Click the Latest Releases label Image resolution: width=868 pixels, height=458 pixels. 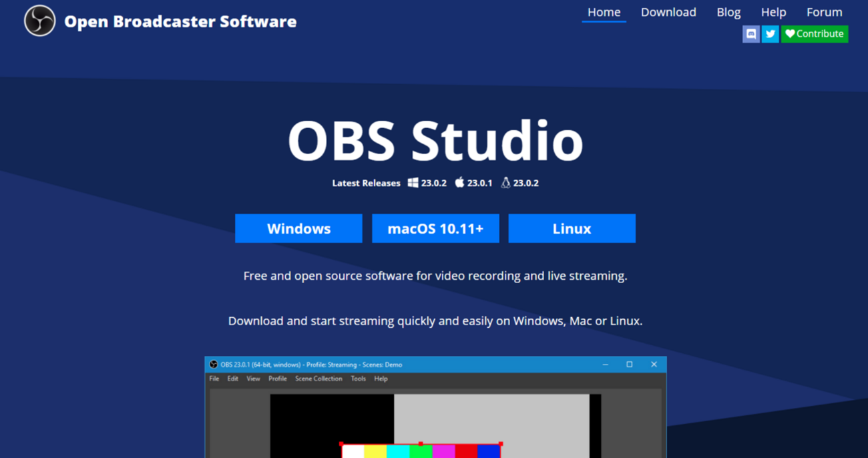(367, 183)
